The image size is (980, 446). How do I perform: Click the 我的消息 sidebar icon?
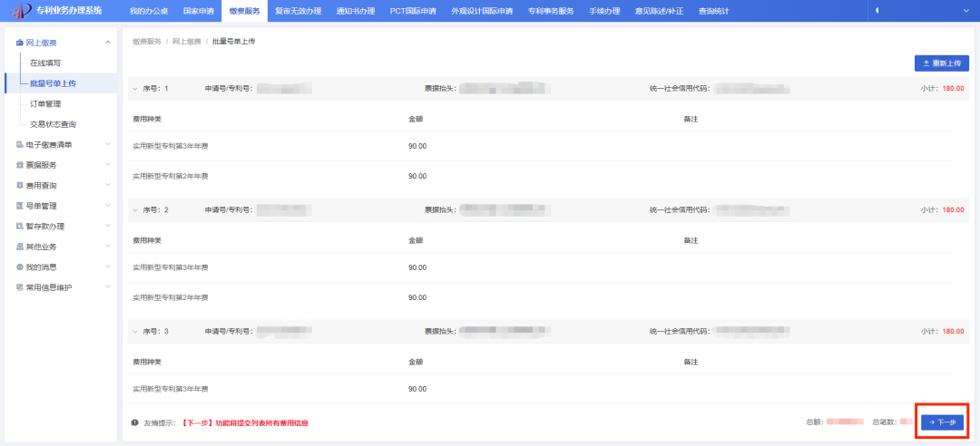pyautogui.click(x=19, y=267)
